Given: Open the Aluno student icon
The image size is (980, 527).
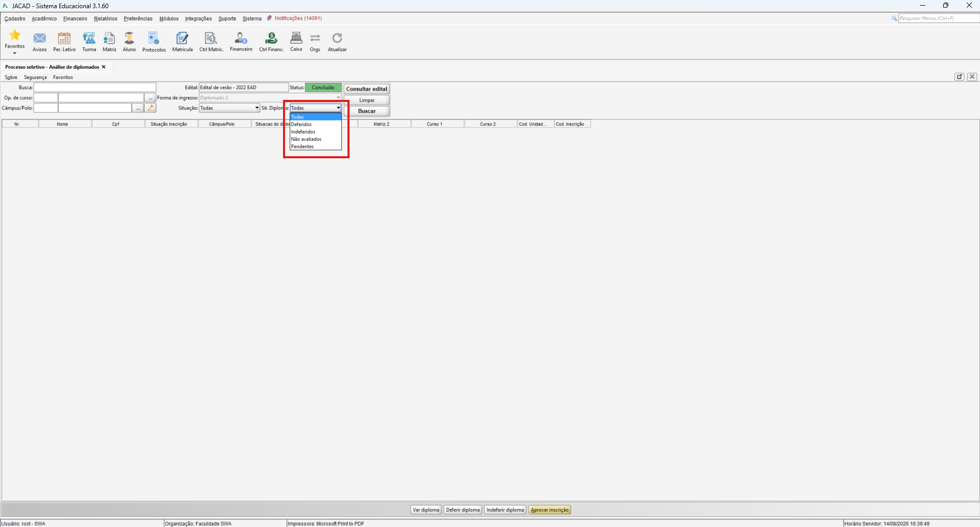Looking at the screenshot, I should pos(129,38).
